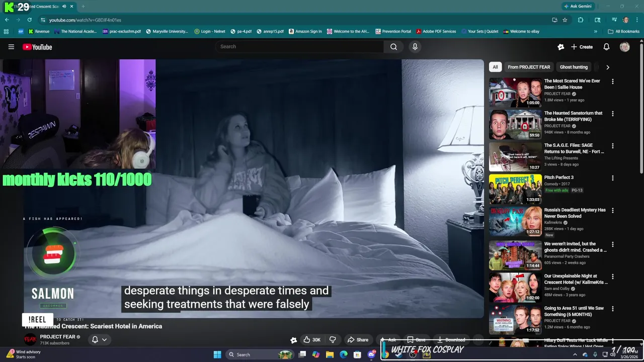Click the address bar URL
Image resolution: width=644 pixels, height=362 pixels.
click(85, 20)
